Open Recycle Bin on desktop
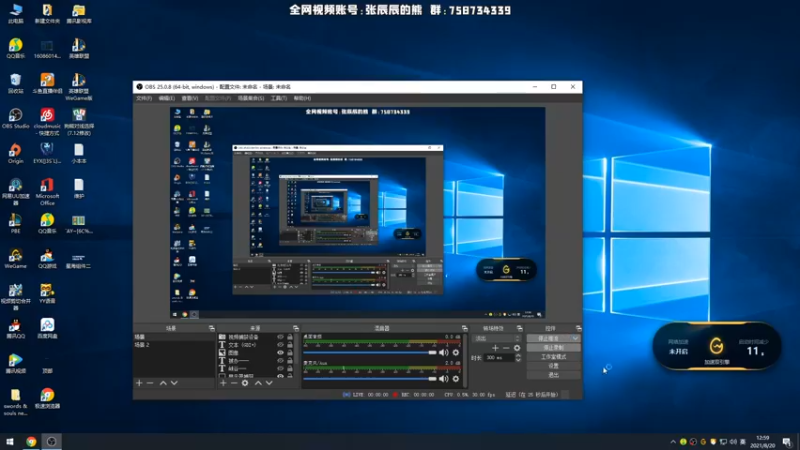 [15, 83]
